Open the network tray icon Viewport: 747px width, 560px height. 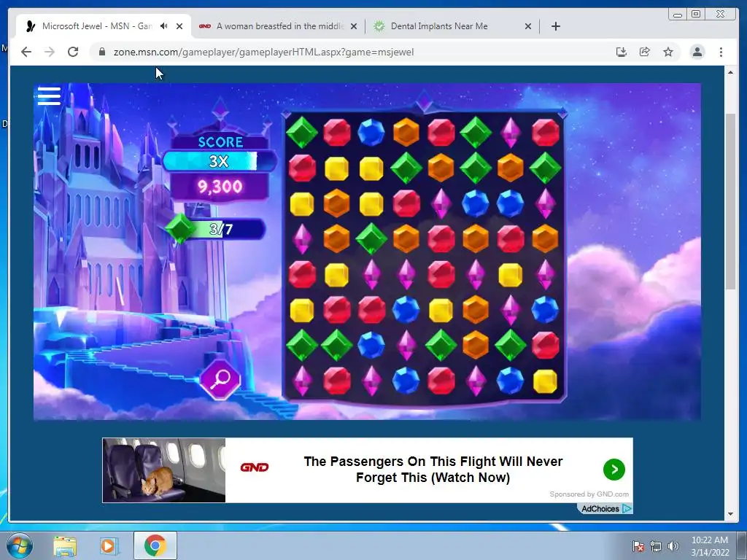click(x=656, y=546)
